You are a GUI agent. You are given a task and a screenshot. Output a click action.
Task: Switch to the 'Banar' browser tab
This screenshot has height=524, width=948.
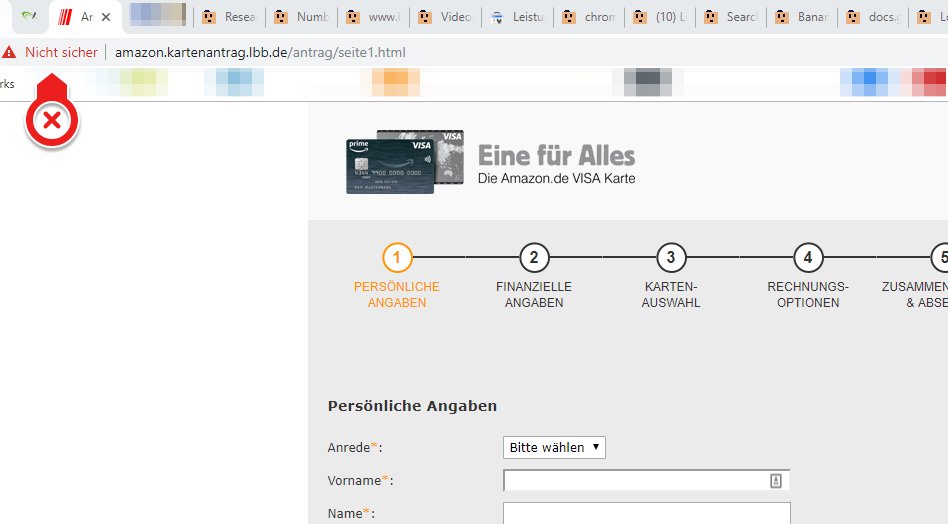coord(802,17)
